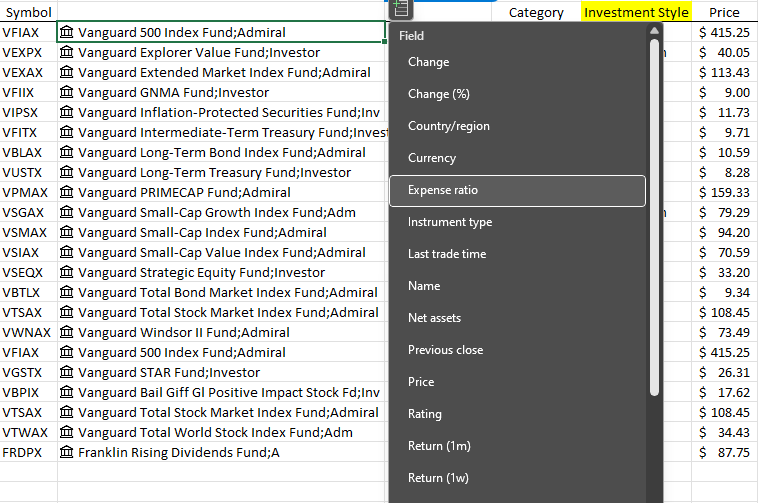Select the VPMAX symbol cell
758x503 pixels.
pyautogui.click(x=29, y=192)
